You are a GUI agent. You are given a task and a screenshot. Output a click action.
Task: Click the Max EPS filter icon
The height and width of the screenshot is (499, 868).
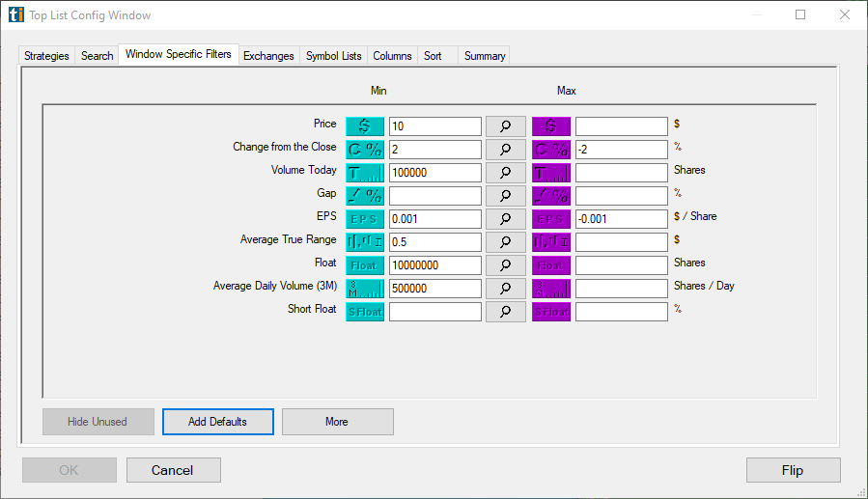(x=550, y=219)
